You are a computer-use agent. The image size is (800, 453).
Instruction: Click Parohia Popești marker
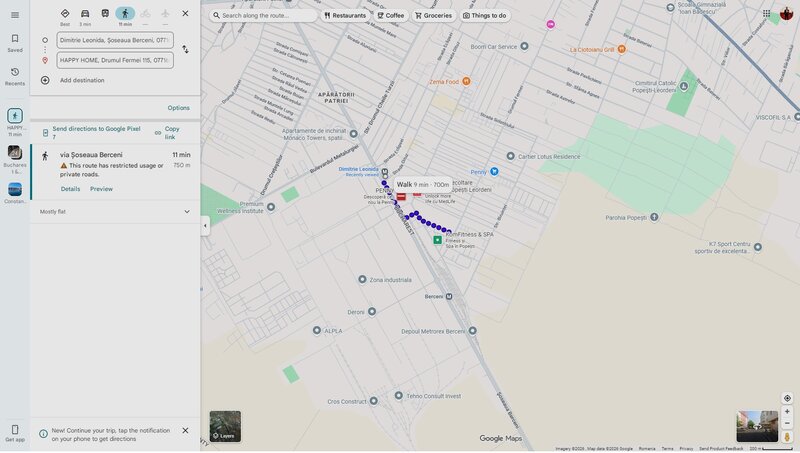click(654, 217)
